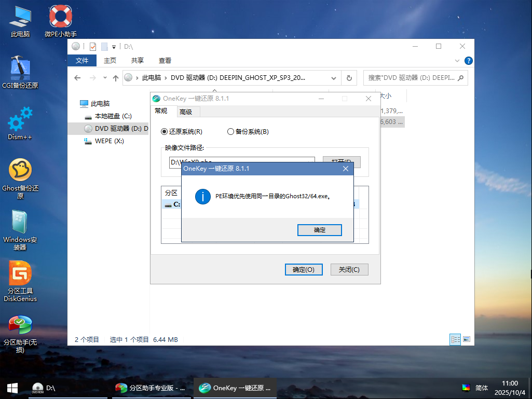Screen dimensions: 532x399
Task: Switch Explorer to the details view icon
Action: [x=455, y=339]
